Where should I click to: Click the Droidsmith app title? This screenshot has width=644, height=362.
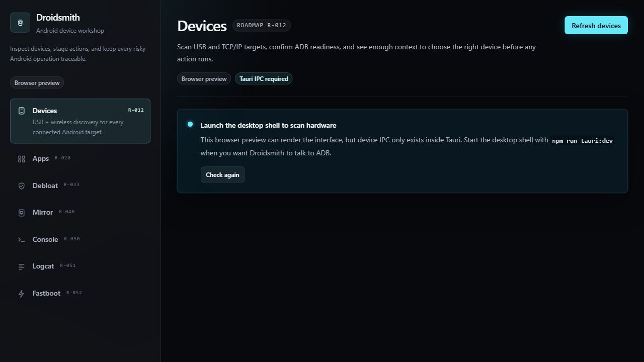point(58,18)
